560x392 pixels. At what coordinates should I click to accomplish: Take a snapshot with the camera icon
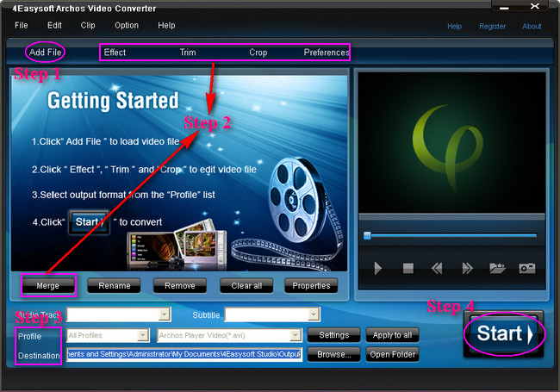click(527, 268)
